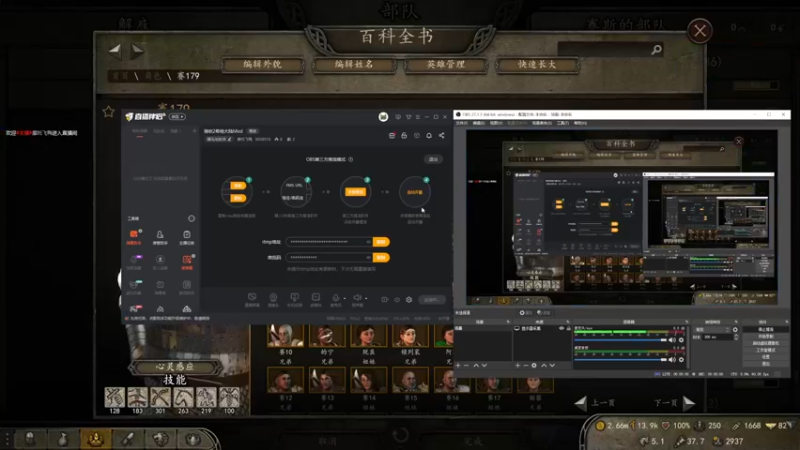The height and width of the screenshot is (450, 800).
Task: Toggle visibility eye of 显示器采集 source in OBS
Action: click(561, 328)
